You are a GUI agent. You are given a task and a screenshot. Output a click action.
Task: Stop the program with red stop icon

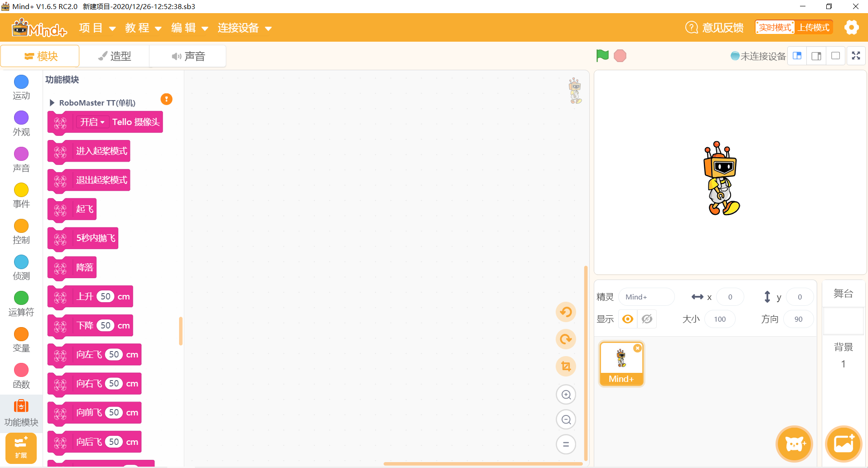(x=620, y=56)
